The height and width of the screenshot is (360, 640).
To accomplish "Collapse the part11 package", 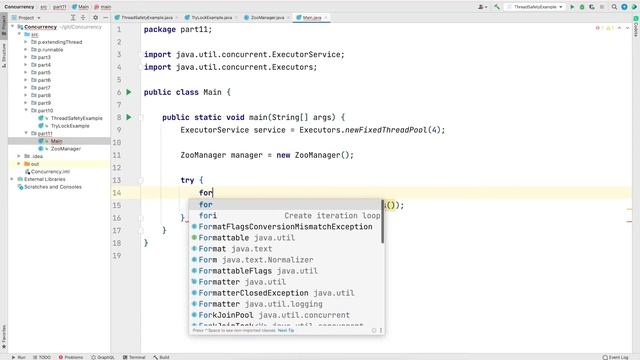I will tap(27, 133).
